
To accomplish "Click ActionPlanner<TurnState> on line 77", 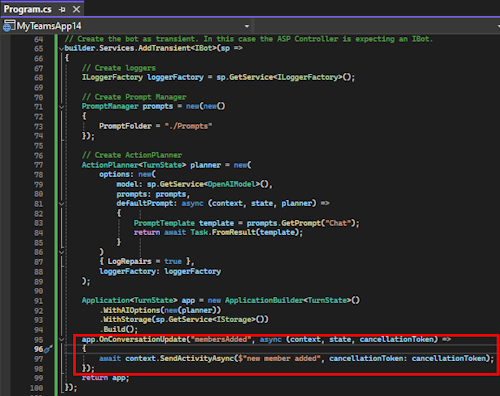I will pyautogui.click(x=134, y=165).
